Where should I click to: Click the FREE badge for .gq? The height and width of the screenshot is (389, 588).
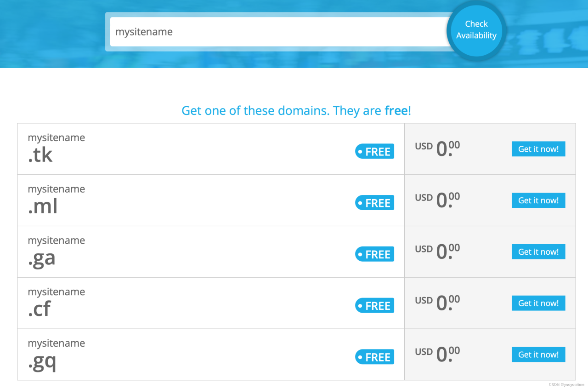(374, 357)
